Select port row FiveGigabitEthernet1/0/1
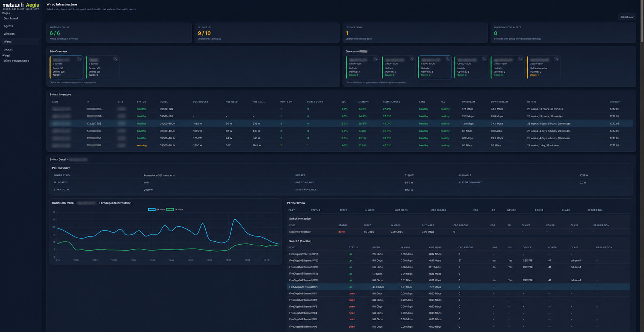 click(x=458, y=294)
